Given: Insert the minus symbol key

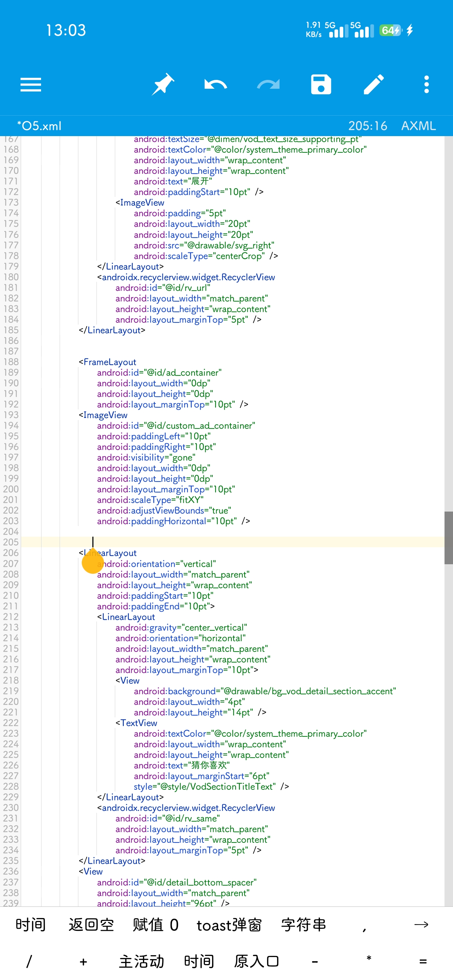Looking at the screenshot, I should point(315,962).
